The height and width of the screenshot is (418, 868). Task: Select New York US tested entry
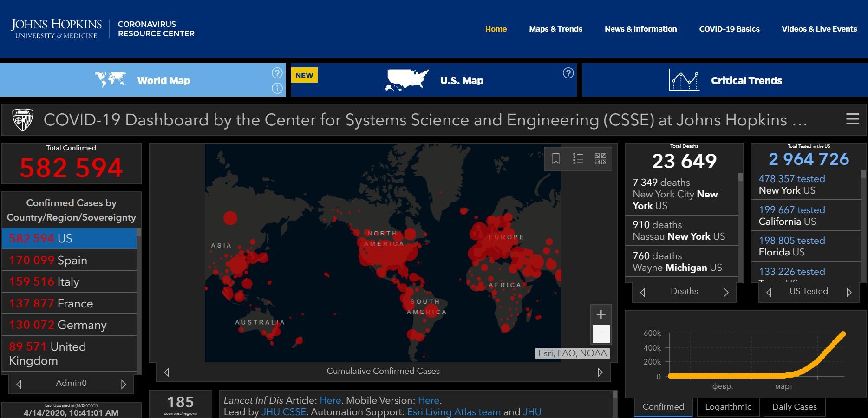click(806, 185)
